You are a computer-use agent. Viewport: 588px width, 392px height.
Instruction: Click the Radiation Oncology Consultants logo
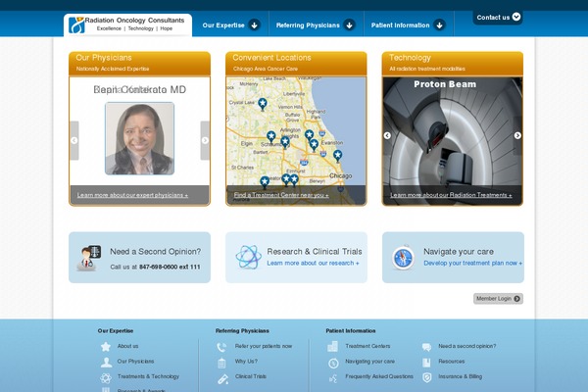[127, 24]
